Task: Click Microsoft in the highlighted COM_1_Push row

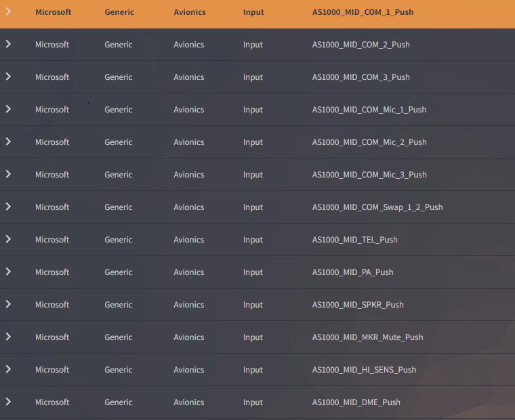Action: (x=54, y=12)
